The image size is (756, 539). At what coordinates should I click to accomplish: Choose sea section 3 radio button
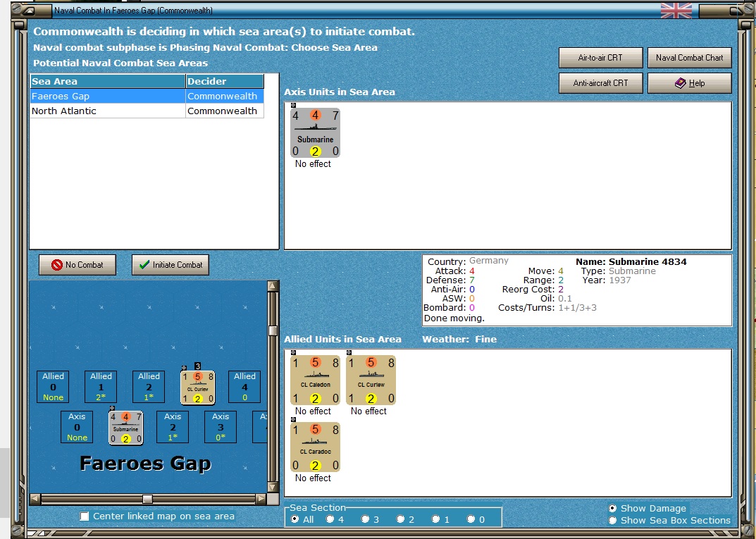[366, 519]
